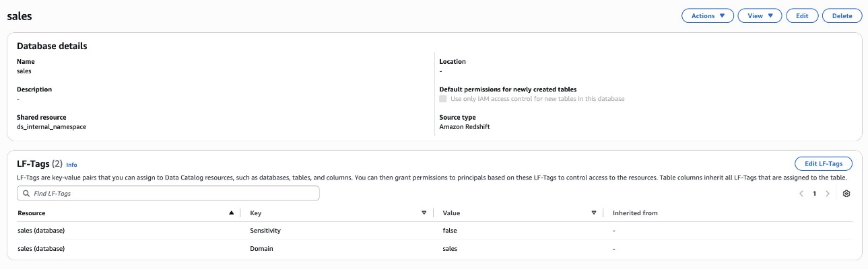This screenshot has height=269, width=868.
Task: Select the Domain tag row
Action: (434, 248)
